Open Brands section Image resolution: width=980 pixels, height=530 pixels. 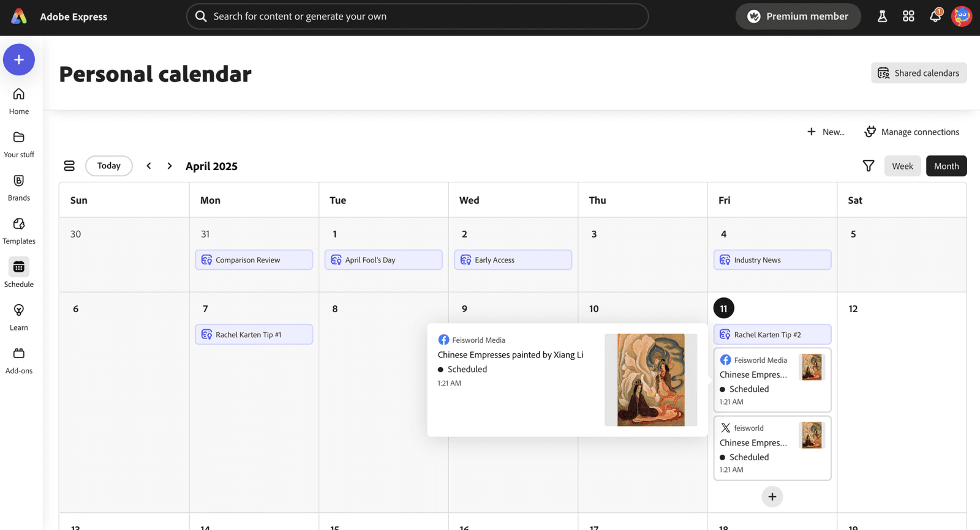(19, 188)
